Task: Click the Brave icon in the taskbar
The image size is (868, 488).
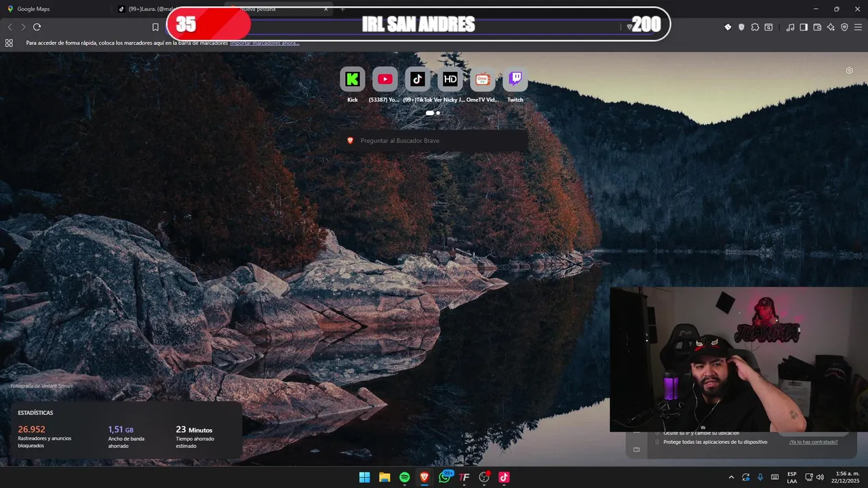Action: pyautogui.click(x=425, y=477)
